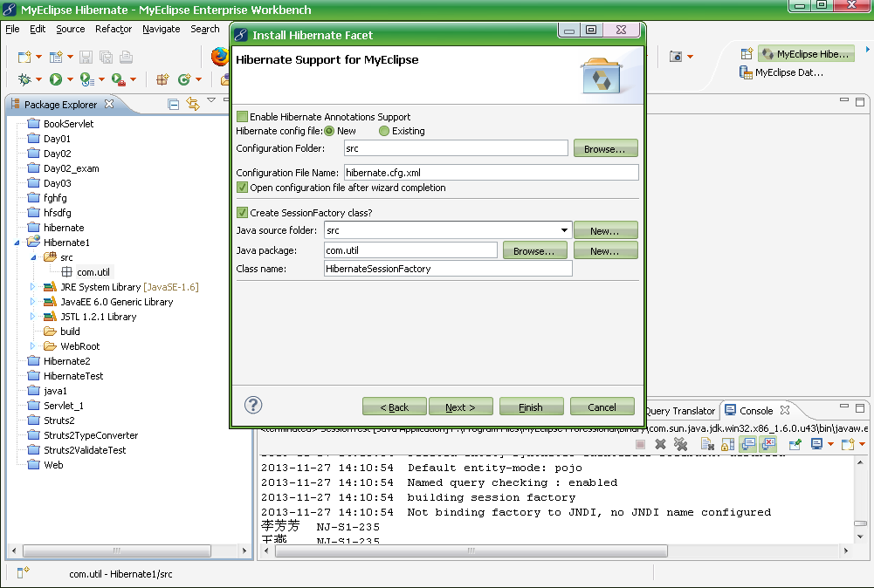Viewport: 874px width, 588px height.
Task: Click the Finish button
Action: (531, 407)
